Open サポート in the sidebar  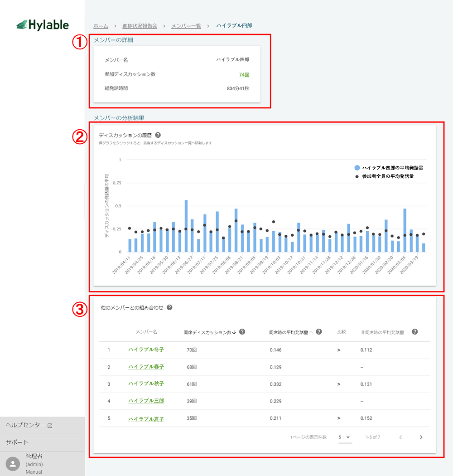point(17,442)
